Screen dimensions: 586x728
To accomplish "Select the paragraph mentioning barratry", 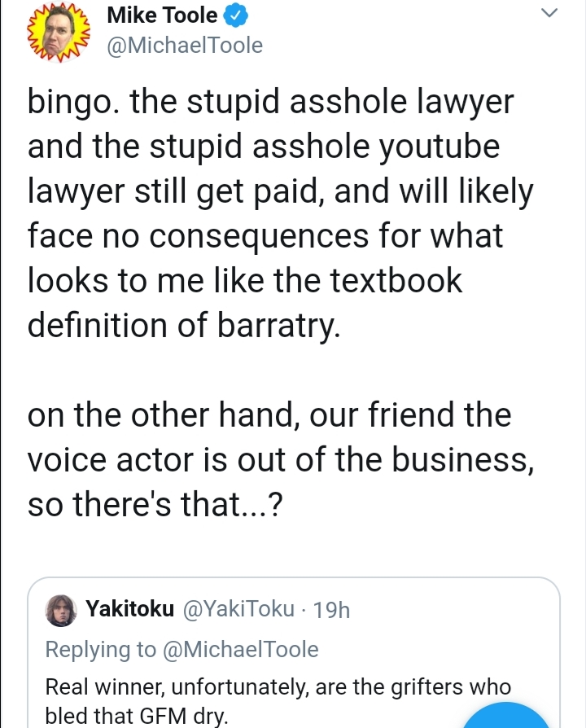I will click(280, 213).
